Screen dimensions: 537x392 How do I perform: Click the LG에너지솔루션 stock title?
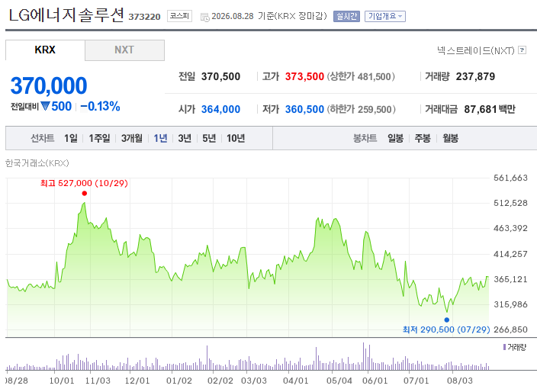(x=66, y=15)
